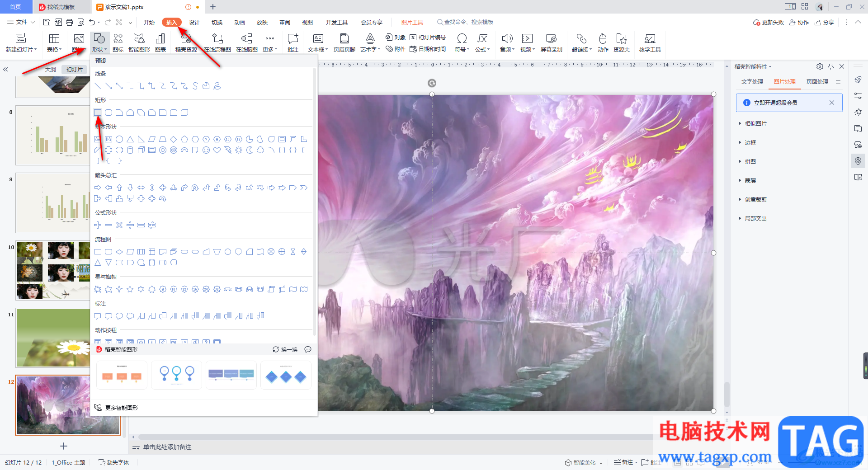
Task: Choose the 5-point star in 星与旗帜
Action: [x=130, y=289]
